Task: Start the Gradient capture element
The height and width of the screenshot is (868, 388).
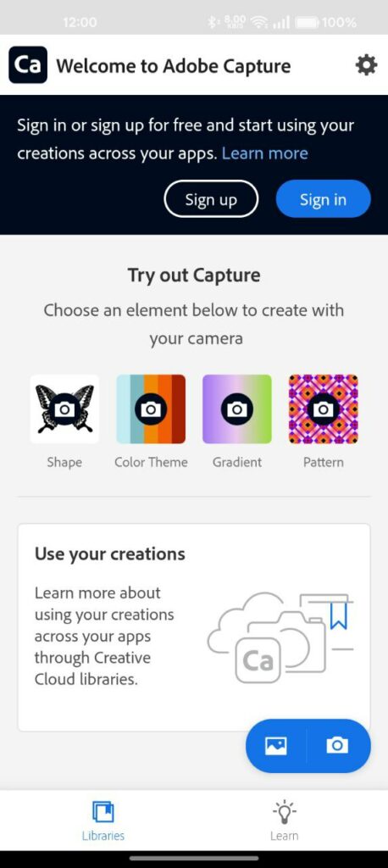Action: [237, 409]
